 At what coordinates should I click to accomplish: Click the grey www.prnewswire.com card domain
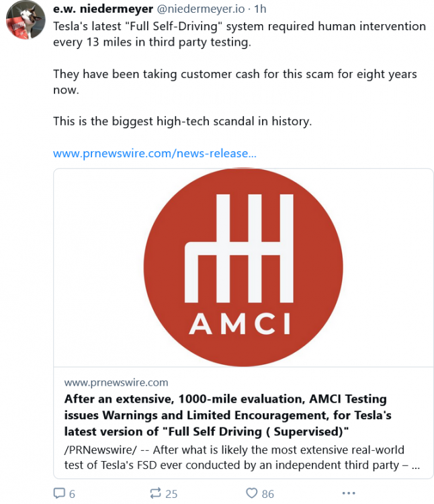pyautogui.click(x=116, y=382)
